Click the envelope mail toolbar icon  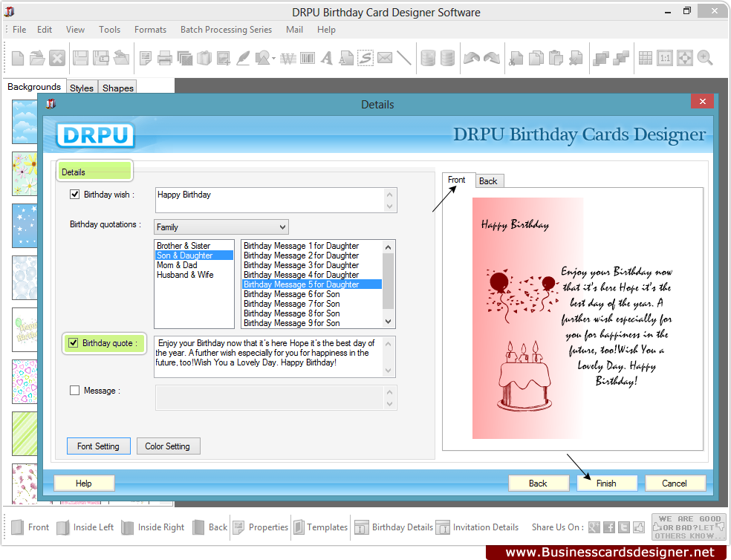click(x=385, y=58)
